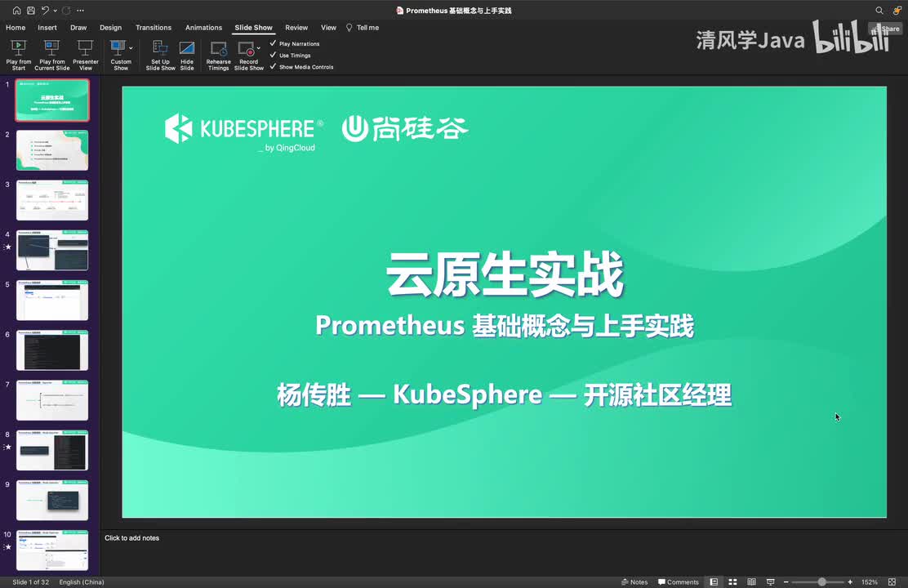Open the Animations tab
Viewport: 908px width, 588px height.
203,27
